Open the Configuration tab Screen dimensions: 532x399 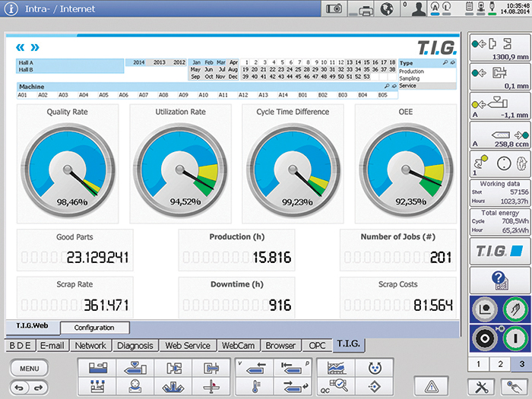pyautogui.click(x=94, y=328)
